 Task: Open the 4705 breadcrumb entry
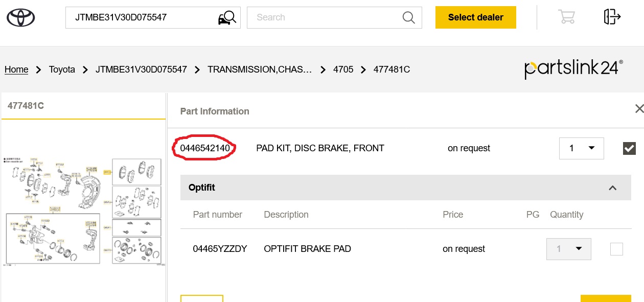point(343,69)
